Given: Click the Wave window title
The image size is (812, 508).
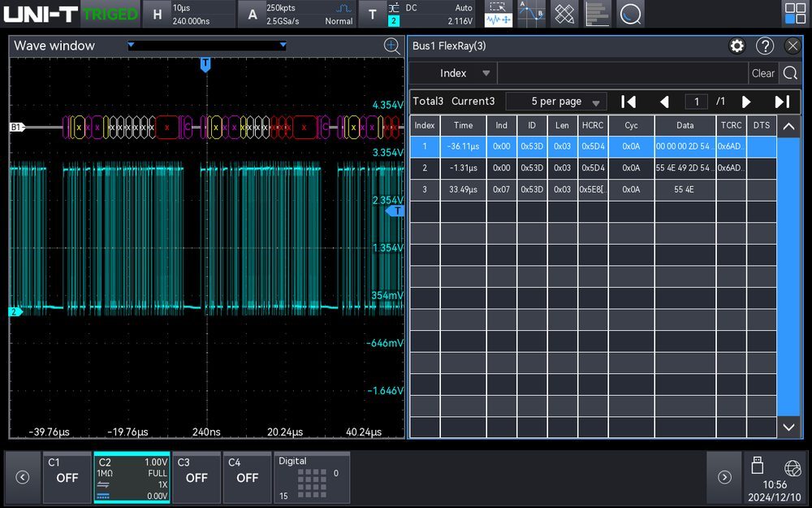Looking at the screenshot, I should point(54,46).
